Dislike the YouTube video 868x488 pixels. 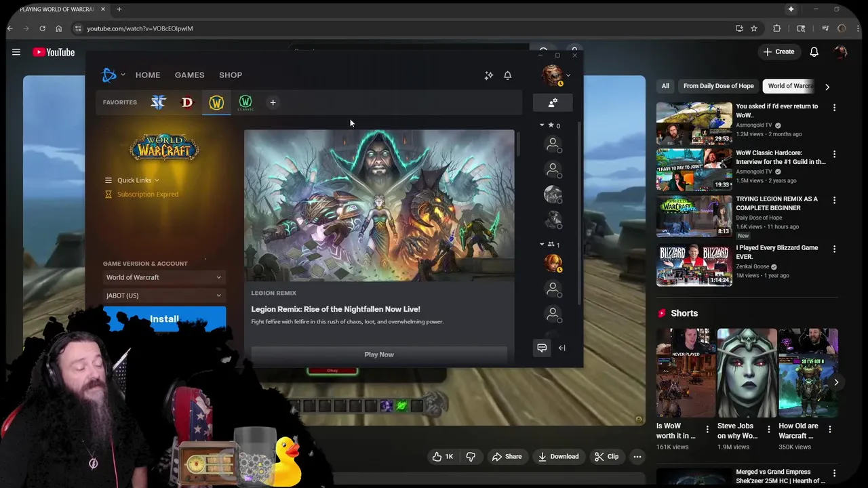tap(471, 457)
